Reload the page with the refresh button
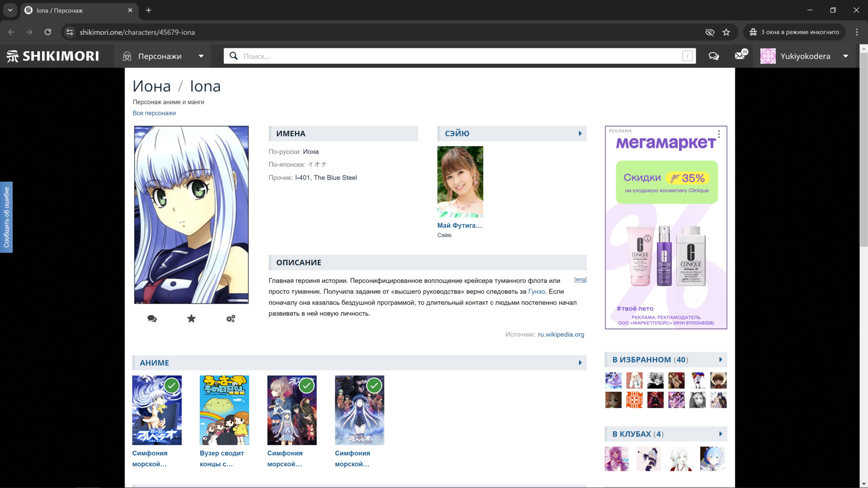The width and height of the screenshot is (868, 488). 48,32
